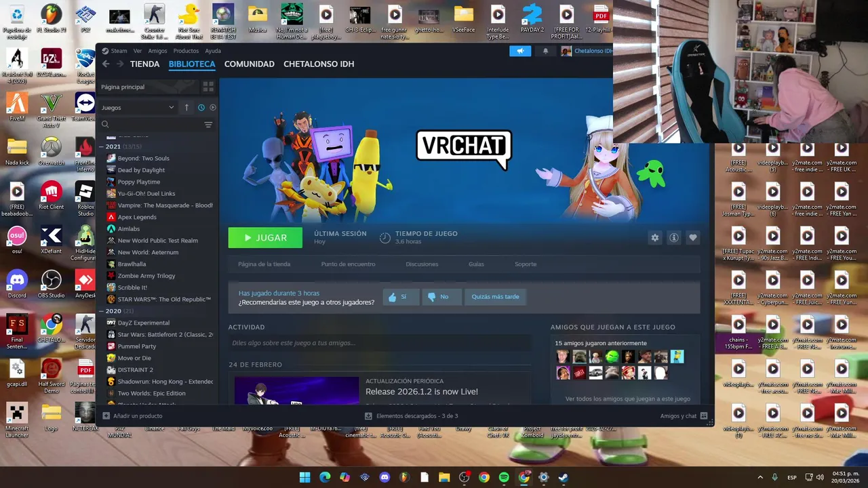The image size is (868, 488).
Task: Toggle sort by recent activity clock
Action: tap(201, 107)
